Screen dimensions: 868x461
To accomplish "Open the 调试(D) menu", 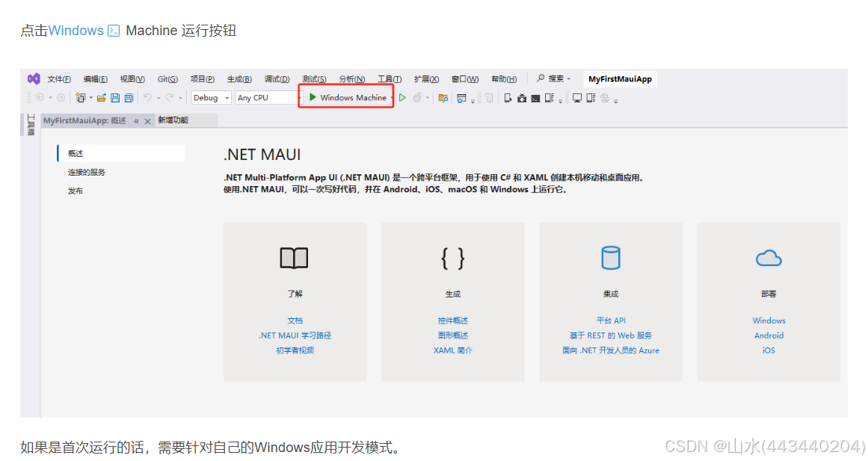I will 277,79.
